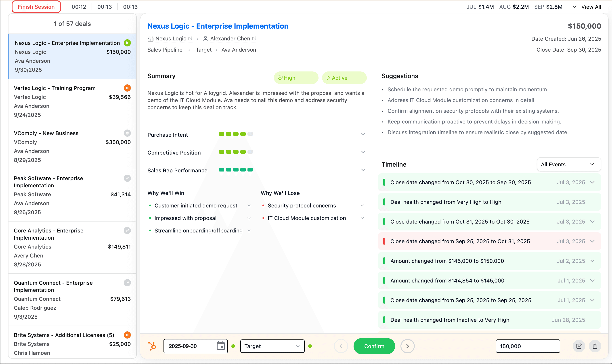Expand close date changed Sep 25 to Sep 25 event

click(592, 300)
